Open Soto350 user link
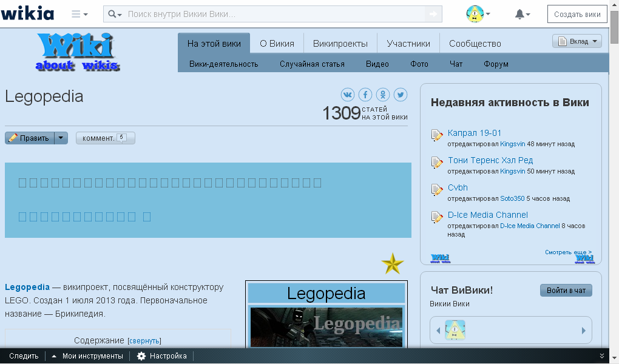 click(x=512, y=198)
